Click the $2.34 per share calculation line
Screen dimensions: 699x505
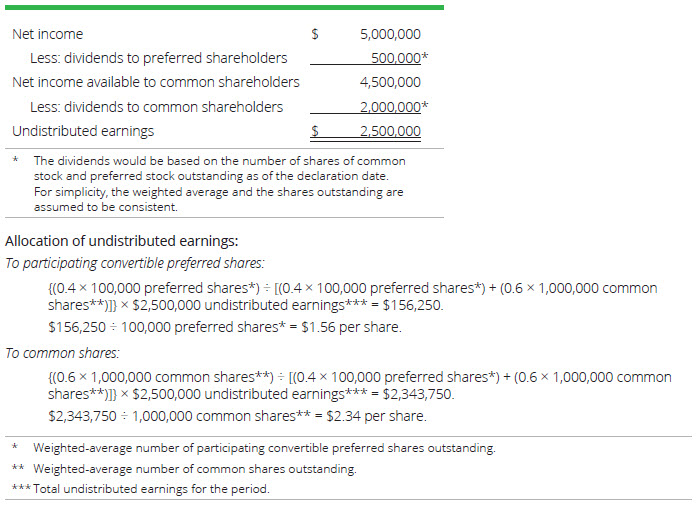(x=237, y=416)
